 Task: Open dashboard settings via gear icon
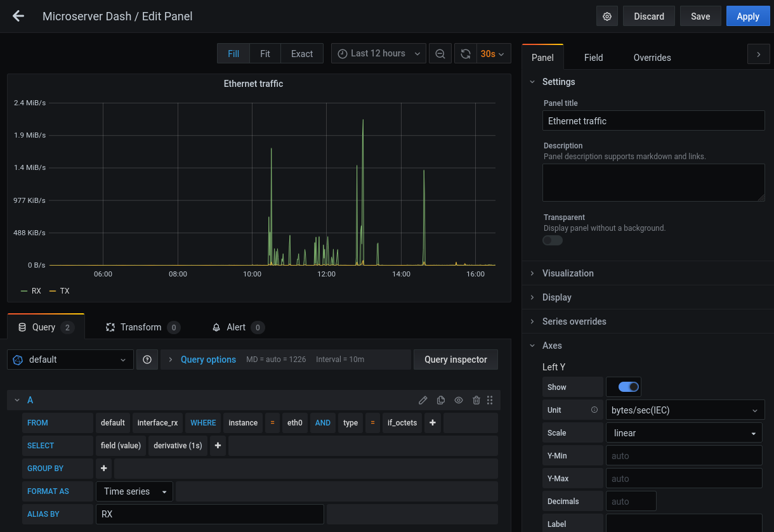coord(607,16)
